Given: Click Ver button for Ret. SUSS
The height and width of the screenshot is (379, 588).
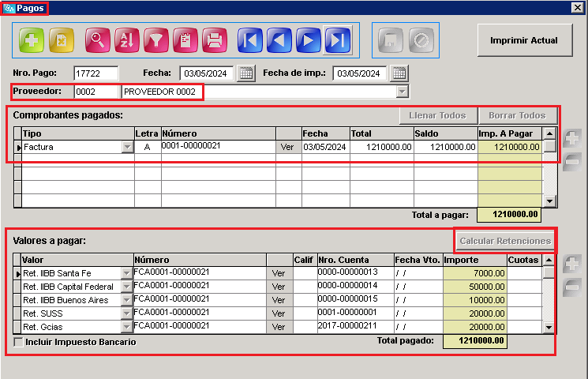Looking at the screenshot, I should tap(279, 313).
